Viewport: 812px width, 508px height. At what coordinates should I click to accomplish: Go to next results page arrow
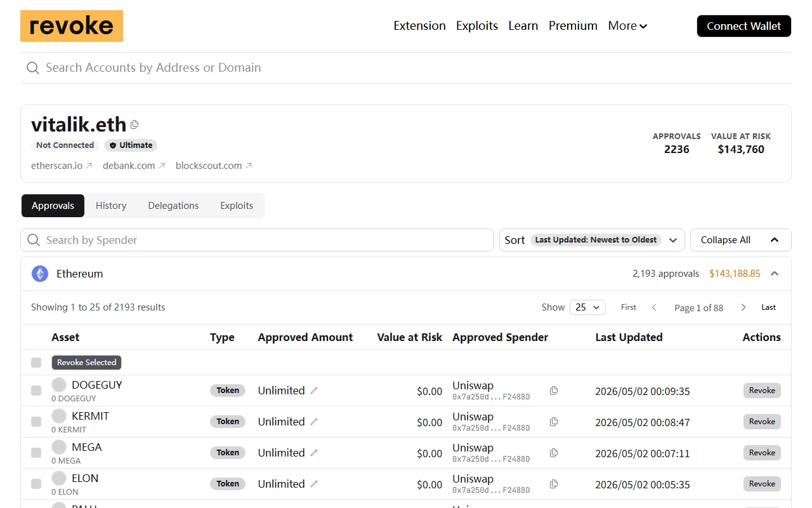coord(743,307)
